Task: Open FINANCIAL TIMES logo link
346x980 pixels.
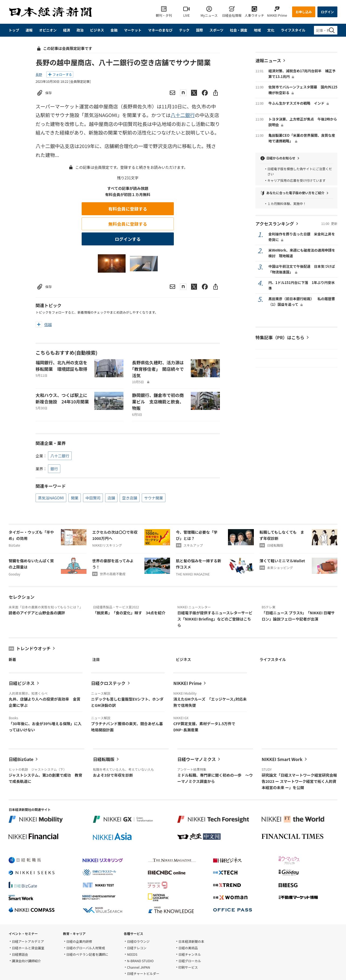Action: pyautogui.click(x=292, y=836)
